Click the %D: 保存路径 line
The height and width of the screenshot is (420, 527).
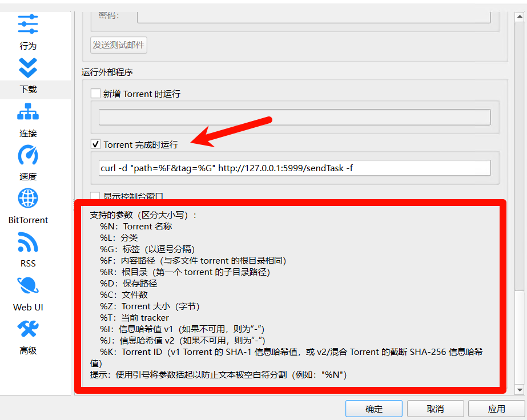click(x=128, y=284)
